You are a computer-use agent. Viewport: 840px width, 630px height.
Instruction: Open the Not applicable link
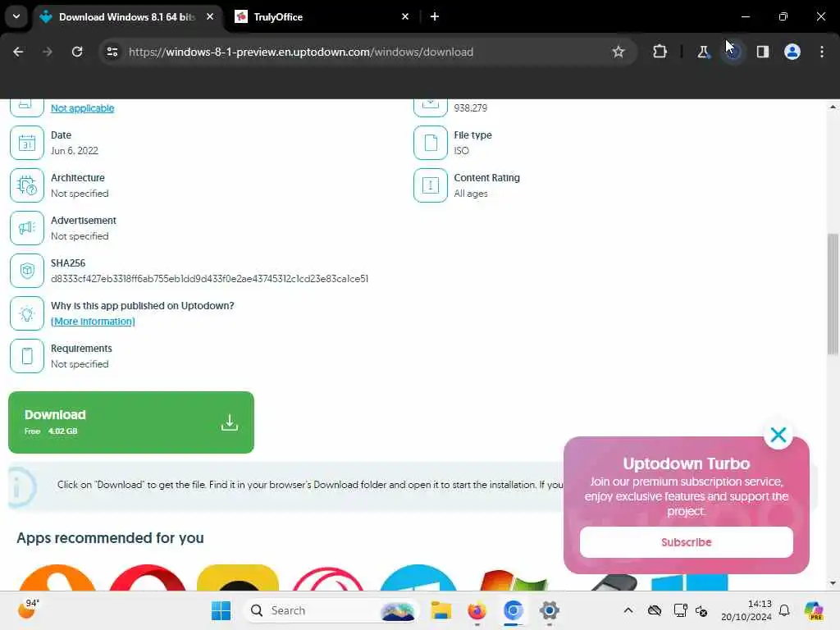tap(83, 108)
